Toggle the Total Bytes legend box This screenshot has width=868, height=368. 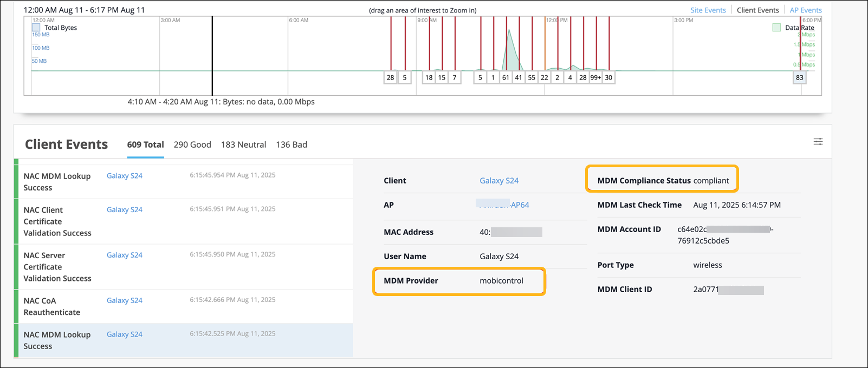[x=36, y=28]
